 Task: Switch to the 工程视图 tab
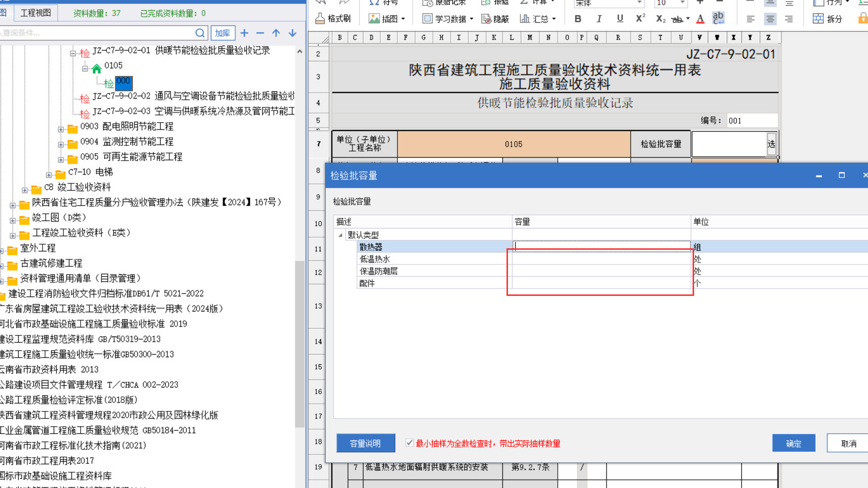(x=35, y=13)
